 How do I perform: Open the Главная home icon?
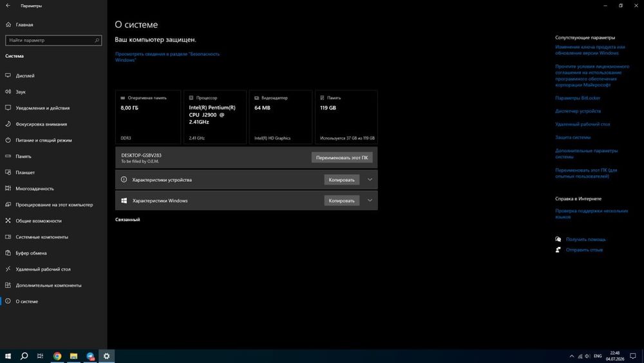click(x=8, y=25)
